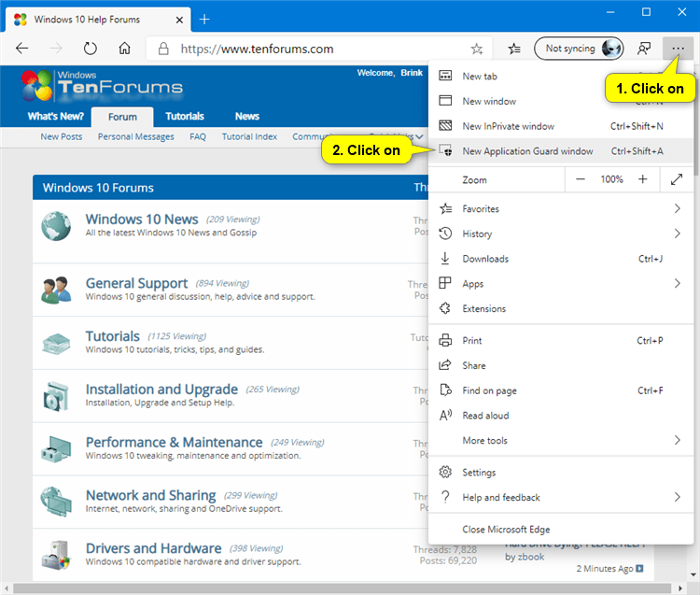Click the Extensions puzzle icon

445,308
